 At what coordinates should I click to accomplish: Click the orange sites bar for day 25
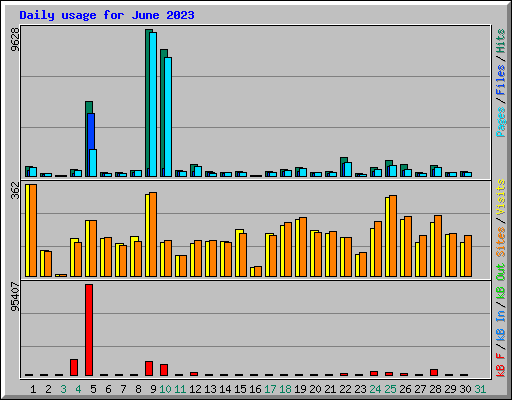[x=393, y=236]
